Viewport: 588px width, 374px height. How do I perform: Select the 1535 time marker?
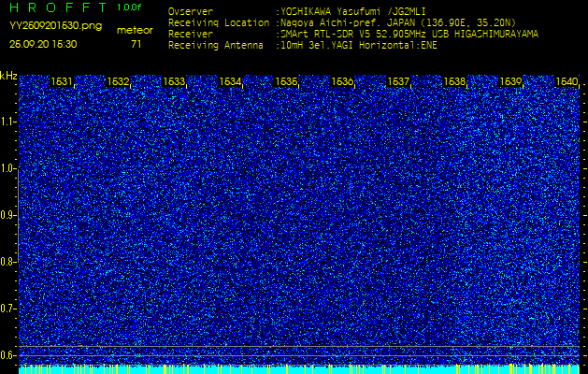pos(286,82)
